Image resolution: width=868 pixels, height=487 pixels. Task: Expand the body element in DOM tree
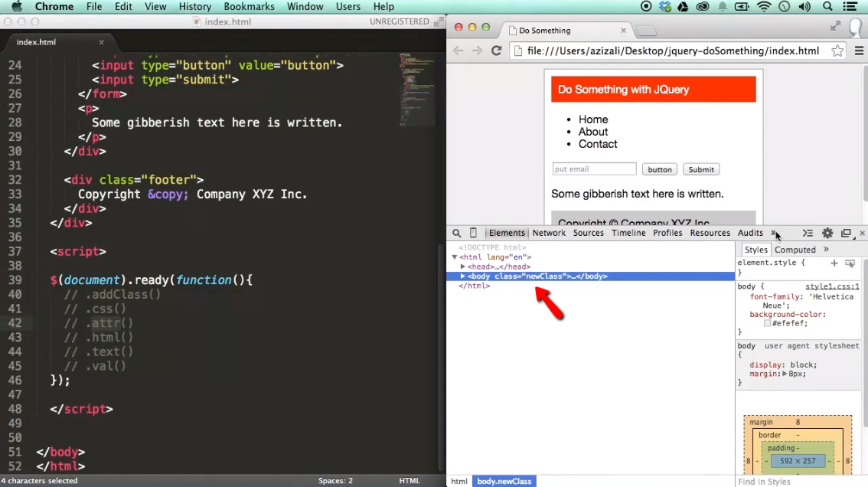(x=462, y=276)
